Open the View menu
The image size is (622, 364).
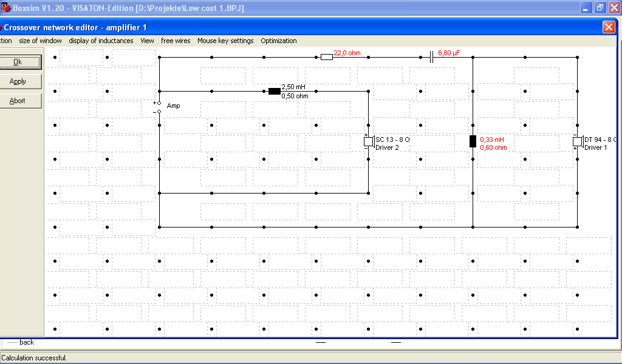click(x=147, y=41)
